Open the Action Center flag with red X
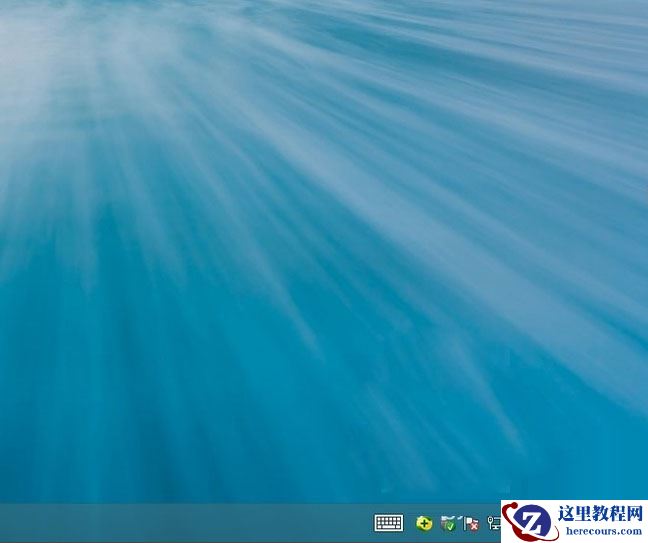This screenshot has width=648, height=543. pos(471,524)
